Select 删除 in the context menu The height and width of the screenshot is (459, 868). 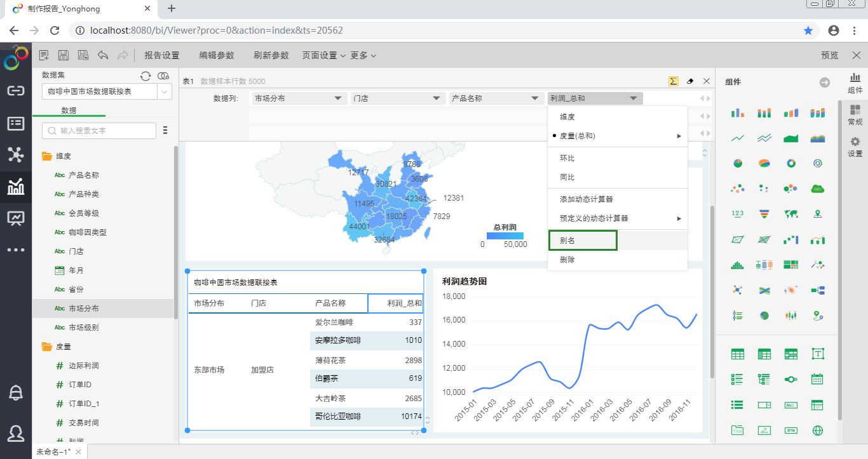coord(567,260)
